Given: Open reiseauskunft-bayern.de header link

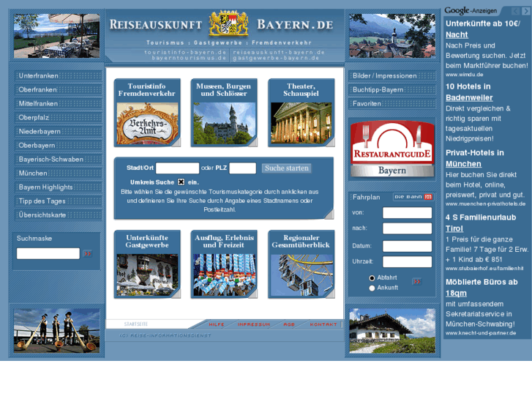Looking at the screenshot, I should pos(279,52).
